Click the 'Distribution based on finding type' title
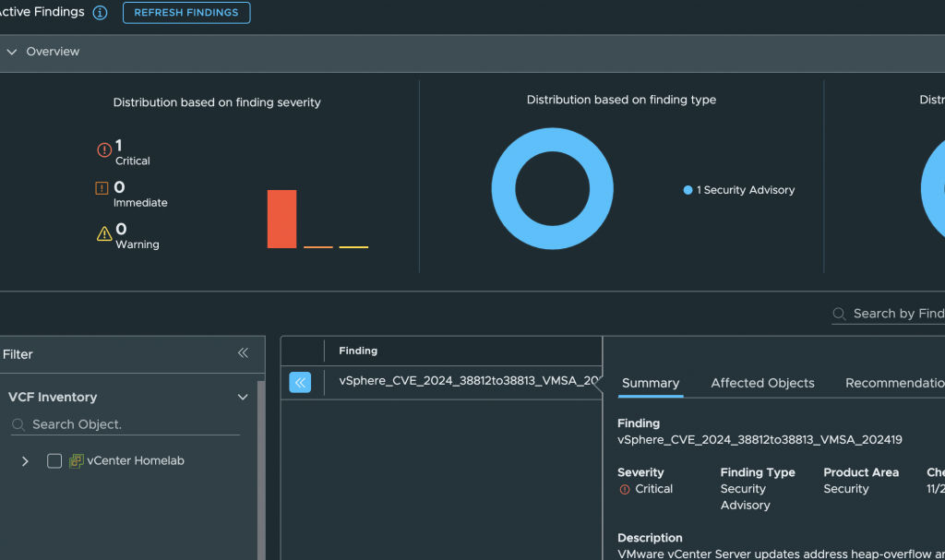 click(x=621, y=100)
